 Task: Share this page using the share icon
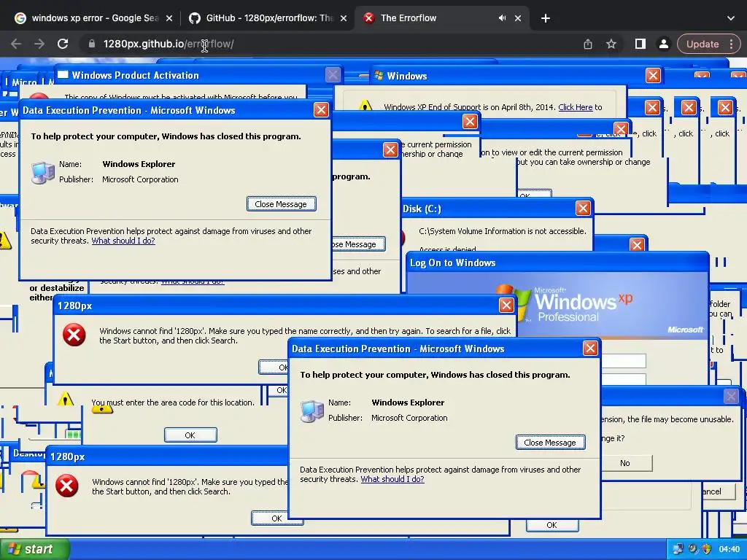point(588,44)
